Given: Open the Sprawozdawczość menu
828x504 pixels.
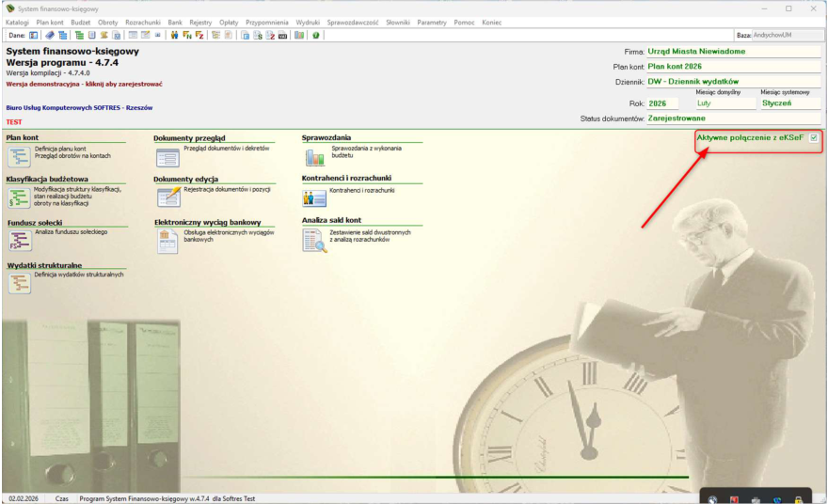Looking at the screenshot, I should [x=352, y=23].
